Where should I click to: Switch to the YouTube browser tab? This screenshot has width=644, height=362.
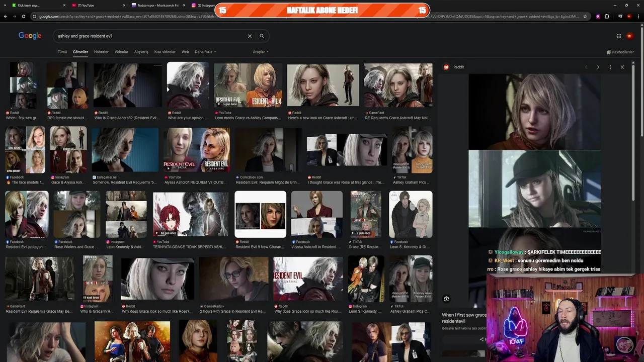(98, 5)
